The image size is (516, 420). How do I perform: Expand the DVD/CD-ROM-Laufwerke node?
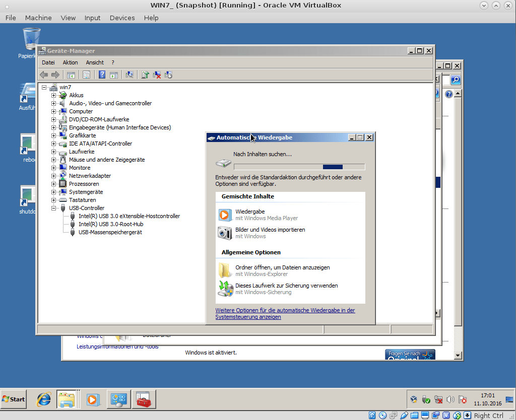(x=53, y=119)
